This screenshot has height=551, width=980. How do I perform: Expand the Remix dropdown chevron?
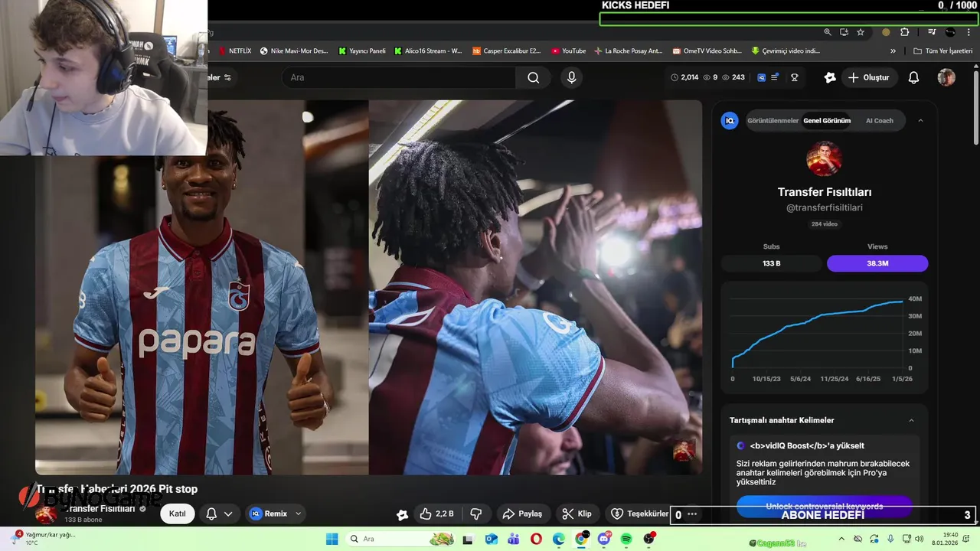(299, 514)
